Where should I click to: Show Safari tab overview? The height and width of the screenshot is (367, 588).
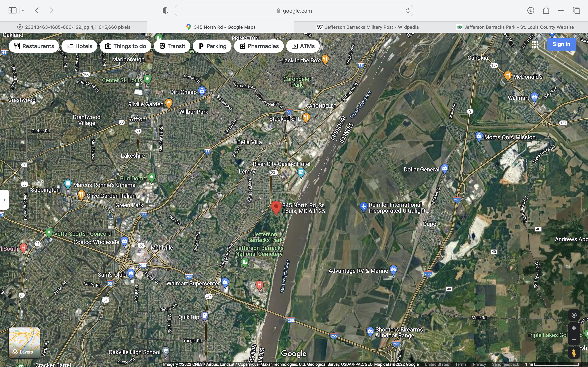coord(576,10)
